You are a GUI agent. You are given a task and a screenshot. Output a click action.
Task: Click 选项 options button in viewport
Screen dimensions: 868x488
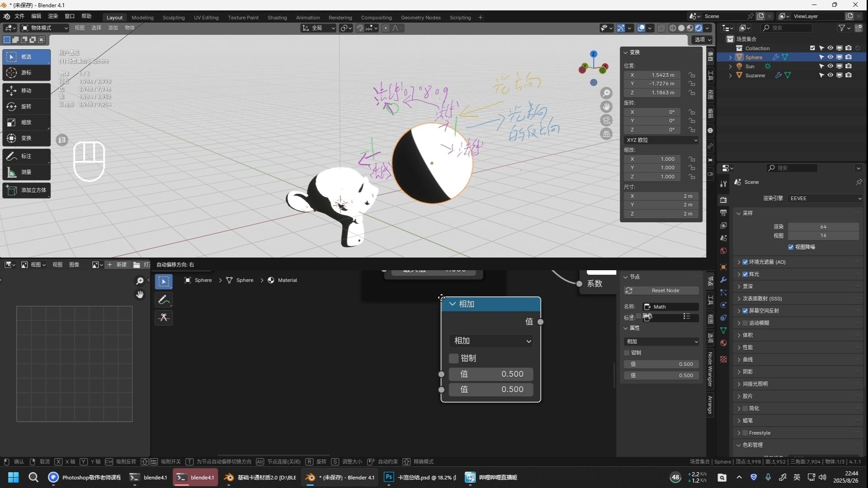coord(703,40)
